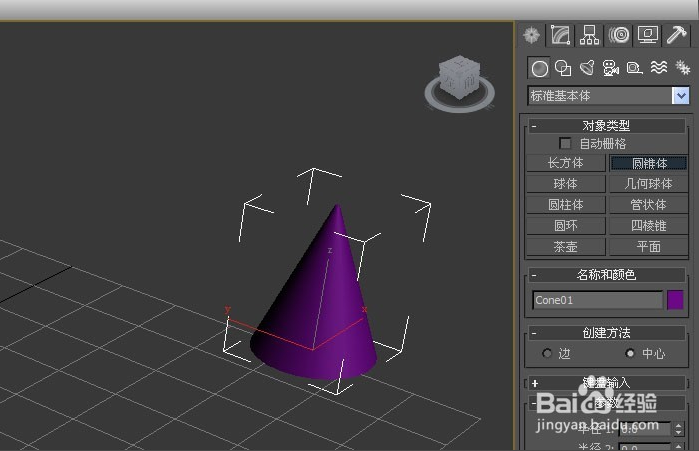The image size is (699, 451).
Task: Collapse the 创建方法 rollout
Action: point(606,333)
